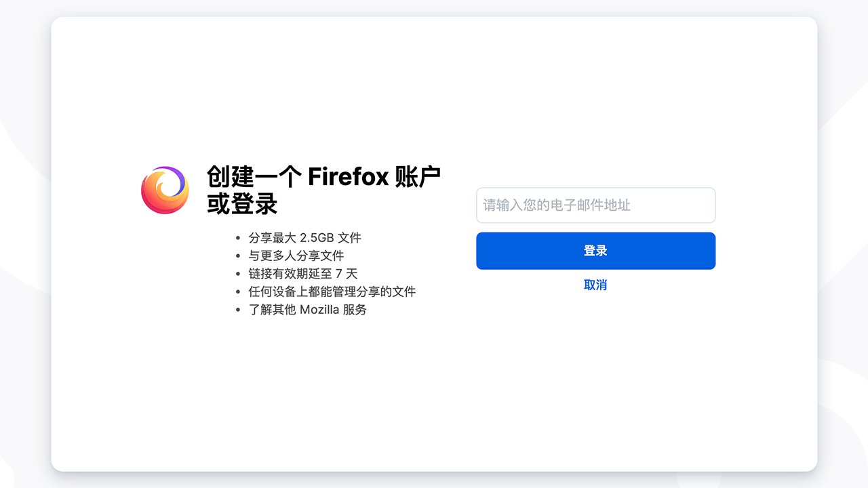Select the 任何设备上都能管理分享的文件 list item

pyautogui.click(x=332, y=291)
